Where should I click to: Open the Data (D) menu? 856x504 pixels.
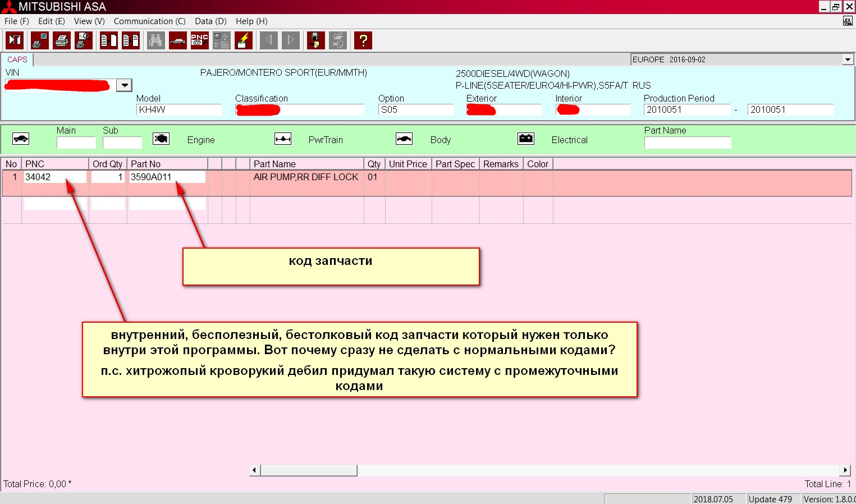(210, 21)
